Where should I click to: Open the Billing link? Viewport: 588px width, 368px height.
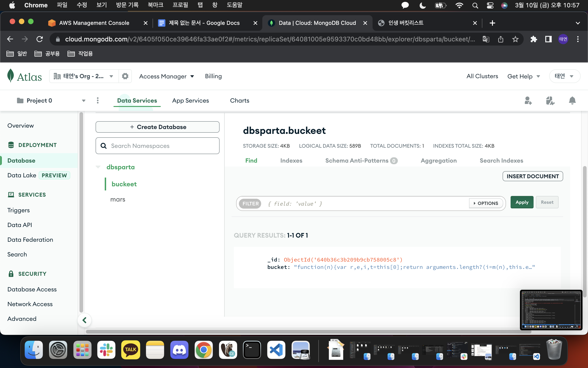[x=213, y=76]
